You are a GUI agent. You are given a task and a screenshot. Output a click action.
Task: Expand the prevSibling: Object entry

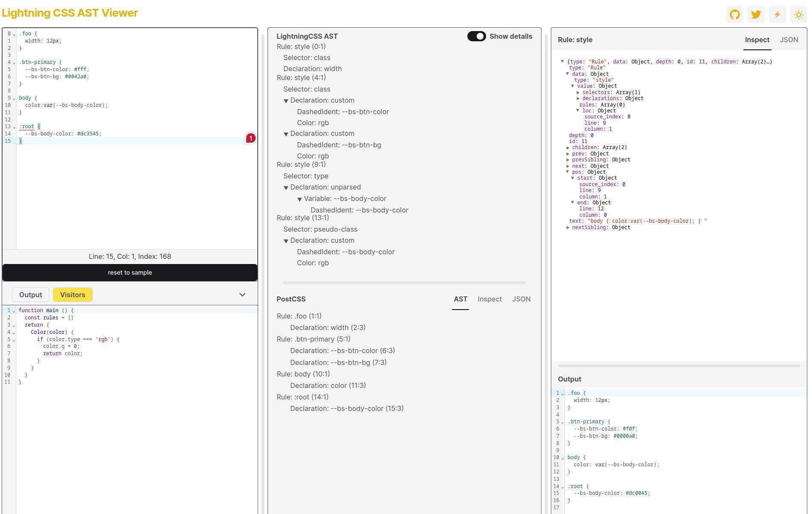(x=568, y=160)
